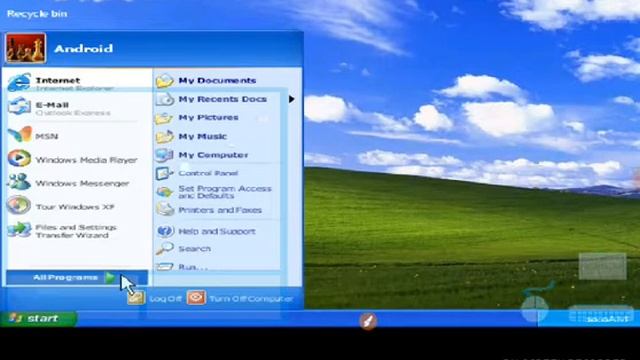
Task: Open the Tour Windows XP icon
Action: (19, 205)
